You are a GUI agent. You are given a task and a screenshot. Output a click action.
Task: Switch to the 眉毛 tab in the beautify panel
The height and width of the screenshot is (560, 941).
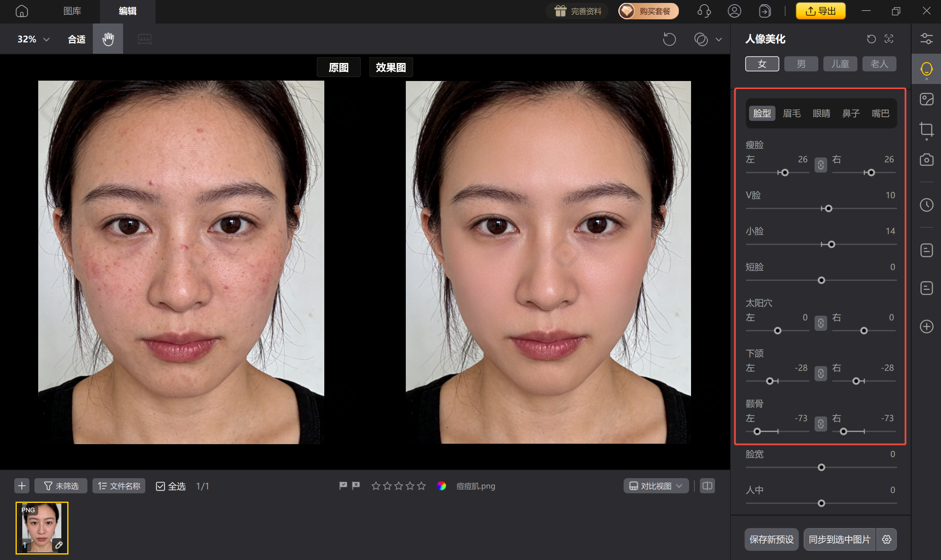791,113
